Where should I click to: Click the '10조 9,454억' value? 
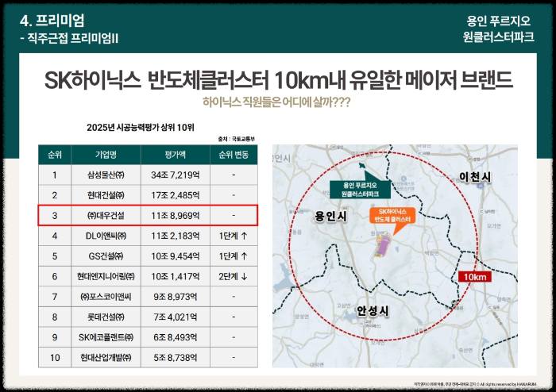click(x=176, y=256)
